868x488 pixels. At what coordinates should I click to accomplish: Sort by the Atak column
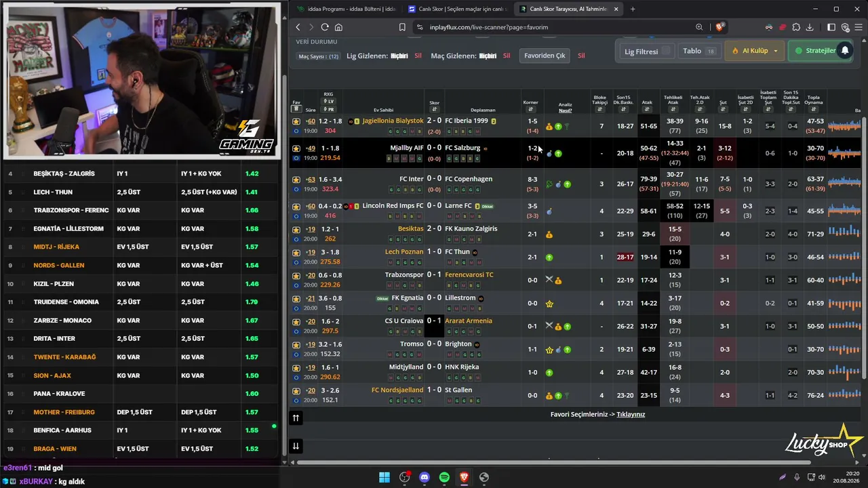coord(647,109)
